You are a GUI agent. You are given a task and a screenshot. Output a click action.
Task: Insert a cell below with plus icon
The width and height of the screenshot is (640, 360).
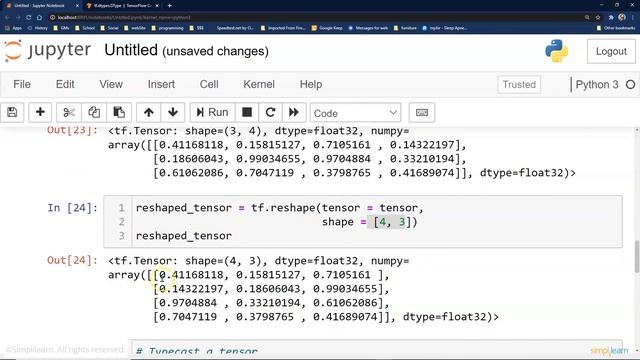[x=40, y=112]
